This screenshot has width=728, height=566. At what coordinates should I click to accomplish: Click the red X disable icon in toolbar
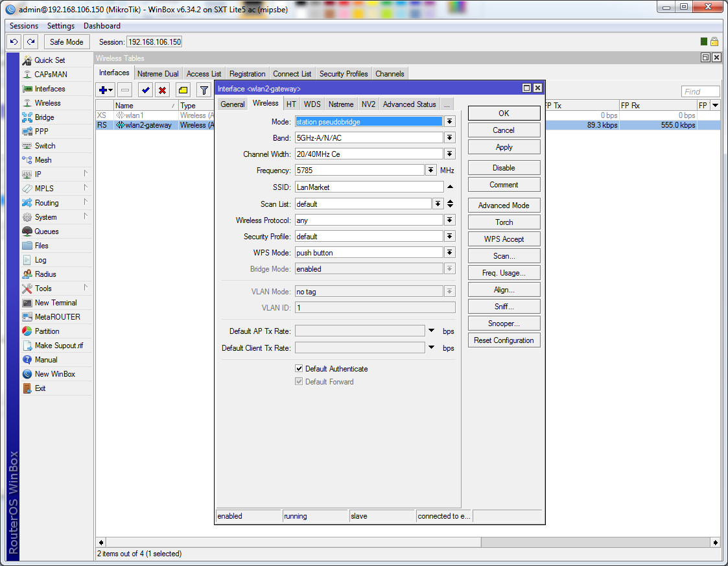click(162, 90)
